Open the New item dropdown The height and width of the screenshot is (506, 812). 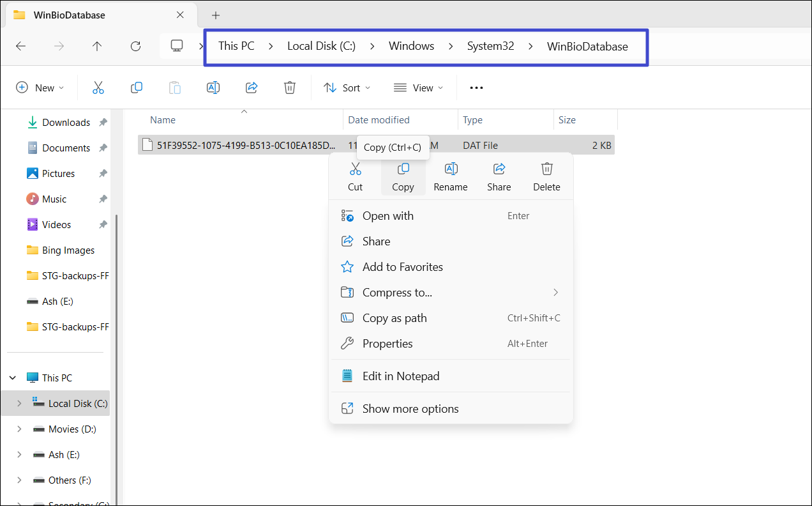click(x=40, y=88)
